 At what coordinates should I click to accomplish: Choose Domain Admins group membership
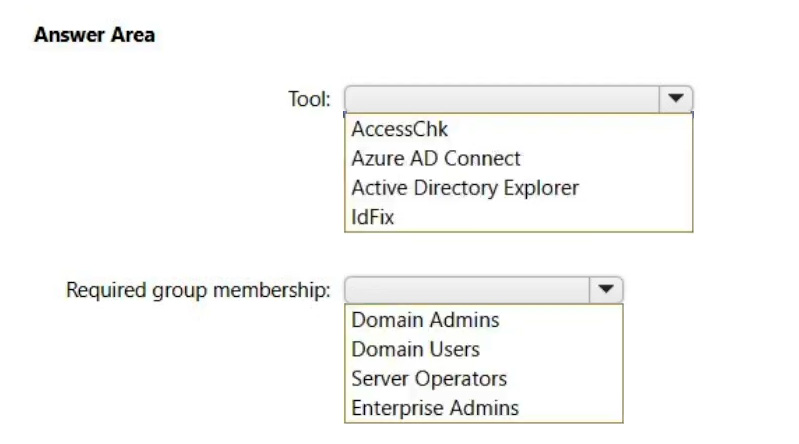click(x=425, y=320)
